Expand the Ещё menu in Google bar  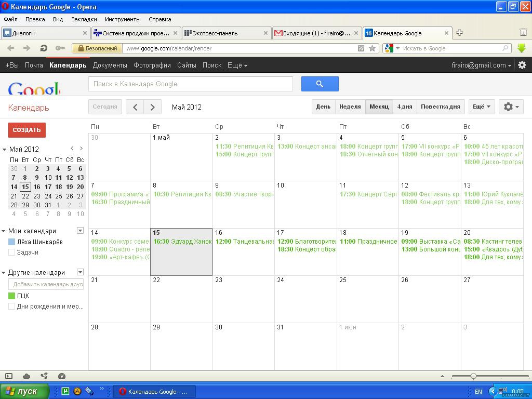tap(237, 65)
